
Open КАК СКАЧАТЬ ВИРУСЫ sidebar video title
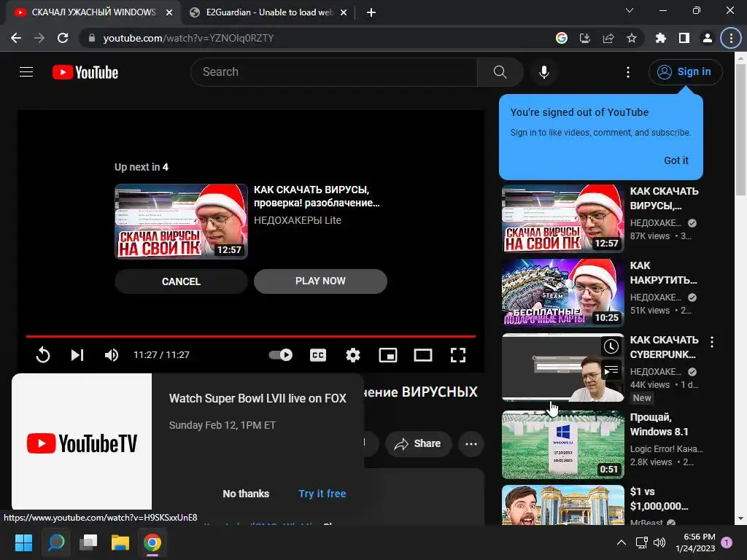point(664,198)
